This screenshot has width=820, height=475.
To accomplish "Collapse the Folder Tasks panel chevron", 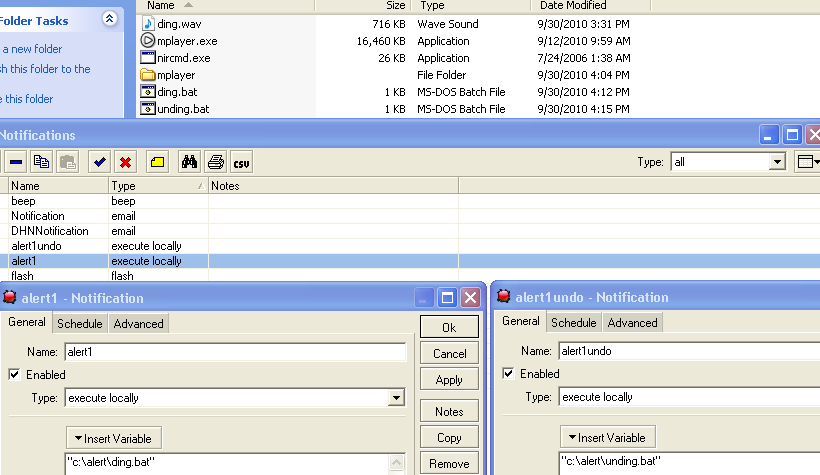I will 109,19.
